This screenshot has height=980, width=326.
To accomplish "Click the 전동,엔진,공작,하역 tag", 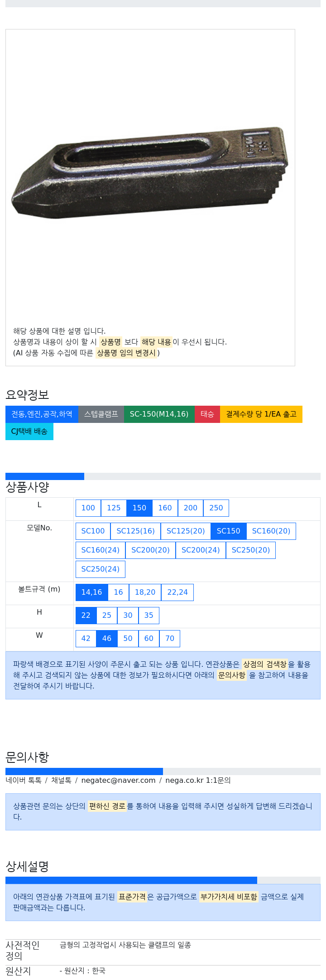I will 42,414.
